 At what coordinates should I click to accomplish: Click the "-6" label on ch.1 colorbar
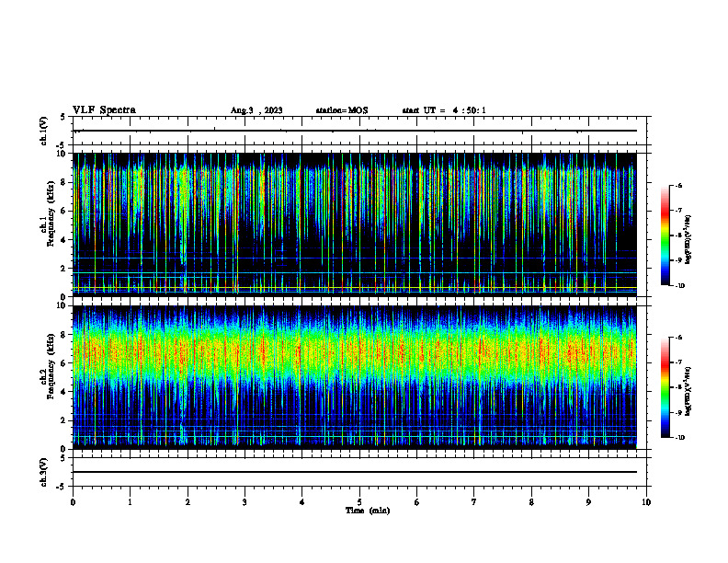[x=678, y=186]
